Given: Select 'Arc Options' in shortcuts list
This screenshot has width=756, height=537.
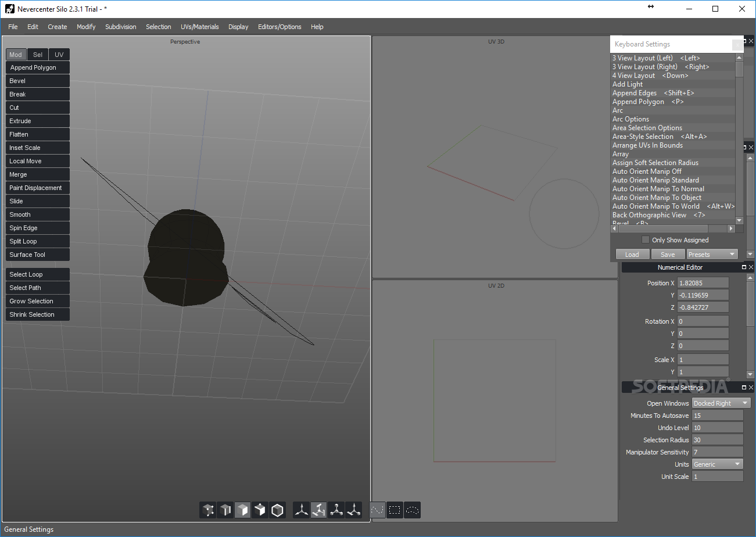Looking at the screenshot, I should [673, 119].
